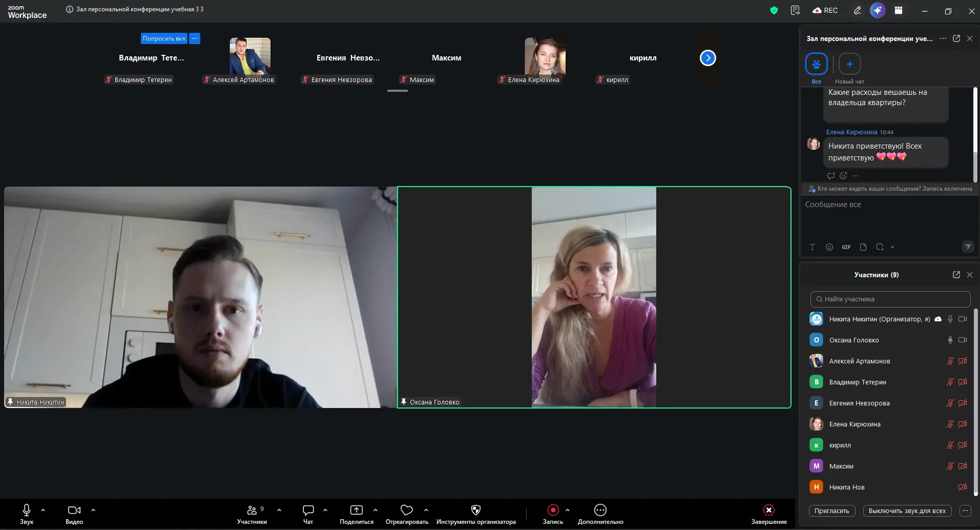Close the participants panel
Viewport: 980px width, 530px height.
[x=969, y=275]
